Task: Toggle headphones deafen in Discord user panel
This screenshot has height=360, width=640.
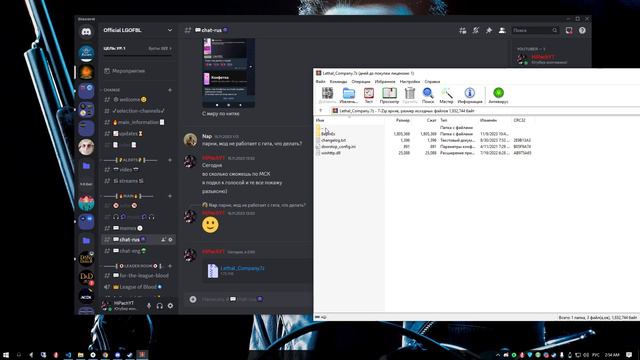Action: point(160,305)
